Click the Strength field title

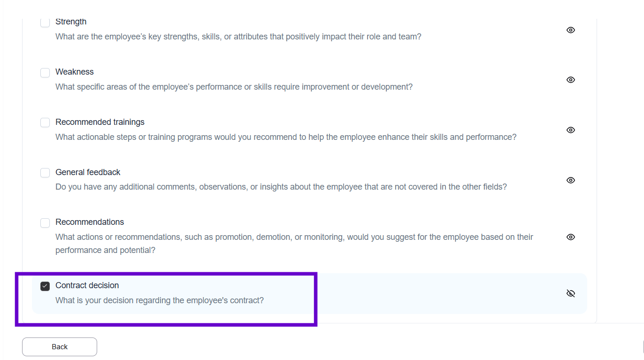tap(71, 22)
